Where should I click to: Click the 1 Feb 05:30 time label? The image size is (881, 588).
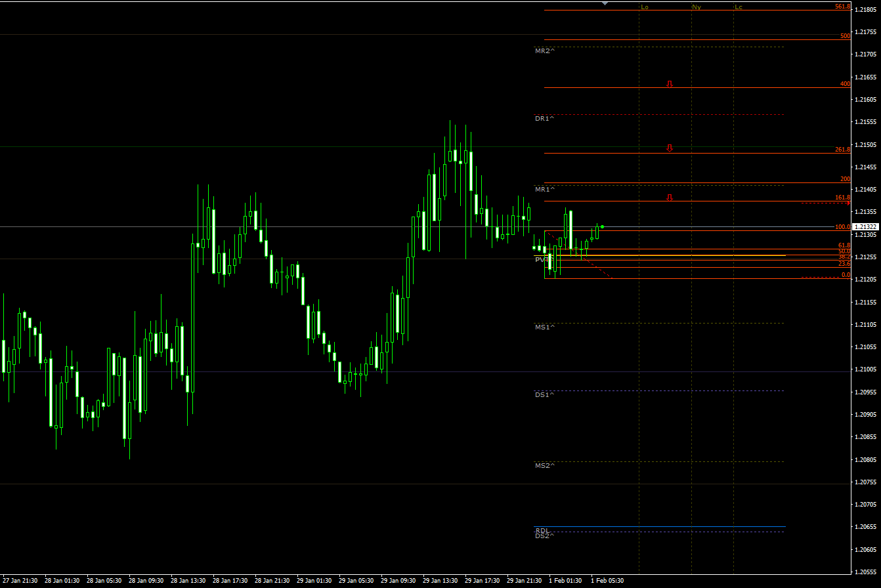coord(607,581)
